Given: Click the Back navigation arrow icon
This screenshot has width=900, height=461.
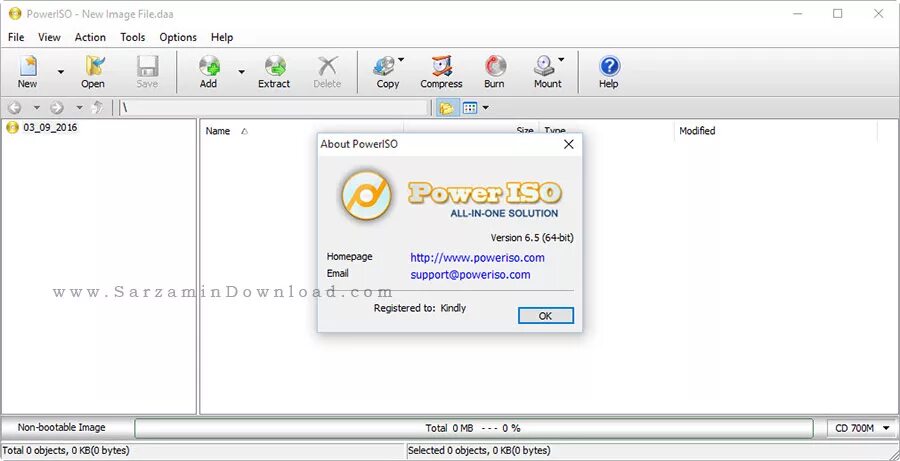Looking at the screenshot, I should (x=14, y=107).
